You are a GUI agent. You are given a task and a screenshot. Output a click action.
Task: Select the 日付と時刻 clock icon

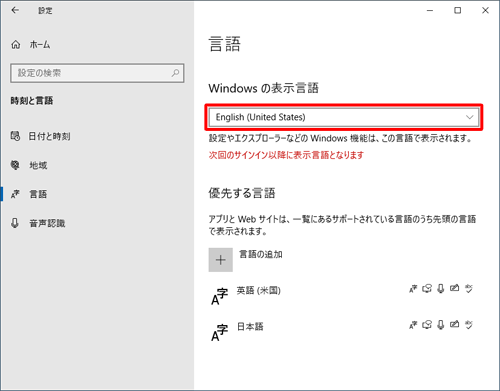pos(15,136)
